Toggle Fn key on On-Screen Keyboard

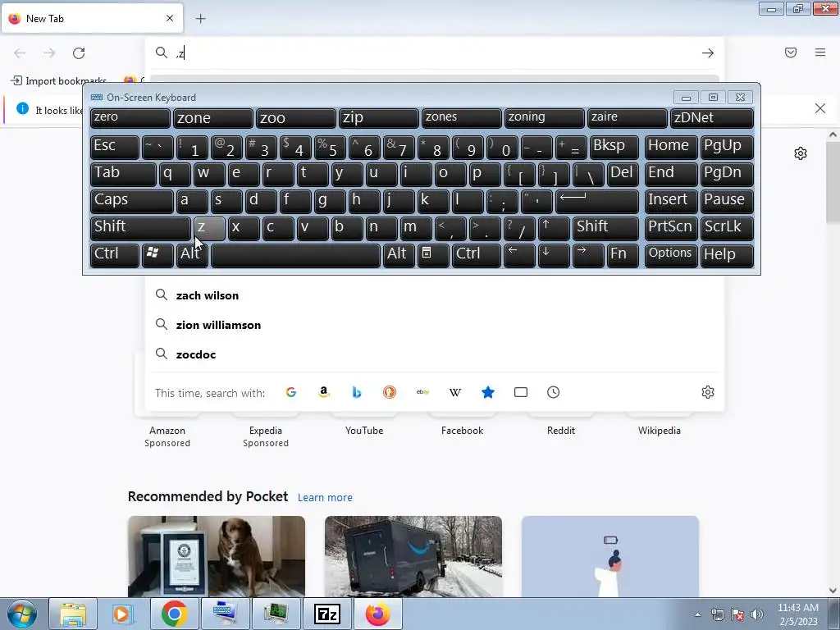click(x=623, y=254)
